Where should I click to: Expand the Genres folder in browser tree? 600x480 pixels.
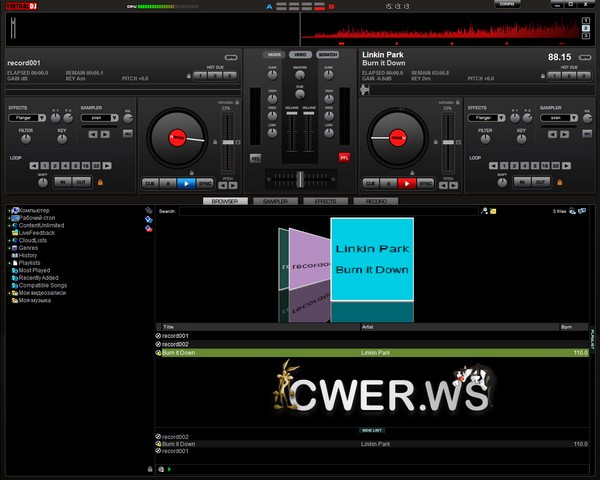click(x=10, y=247)
